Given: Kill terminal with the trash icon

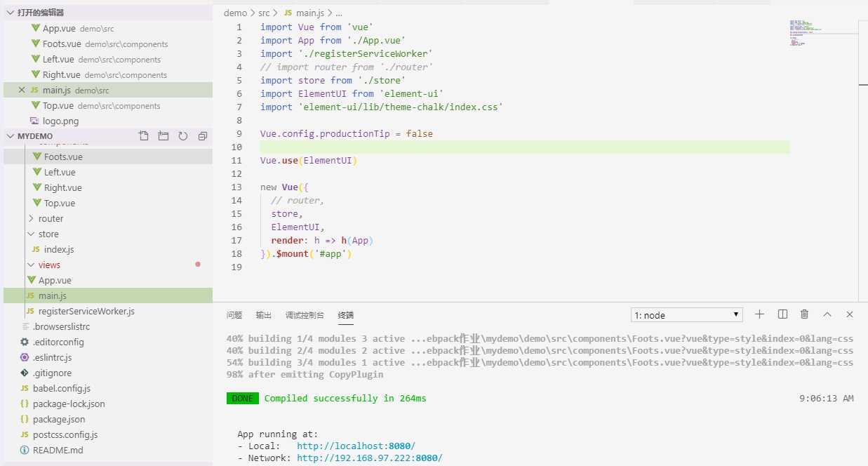Looking at the screenshot, I should tap(805, 314).
